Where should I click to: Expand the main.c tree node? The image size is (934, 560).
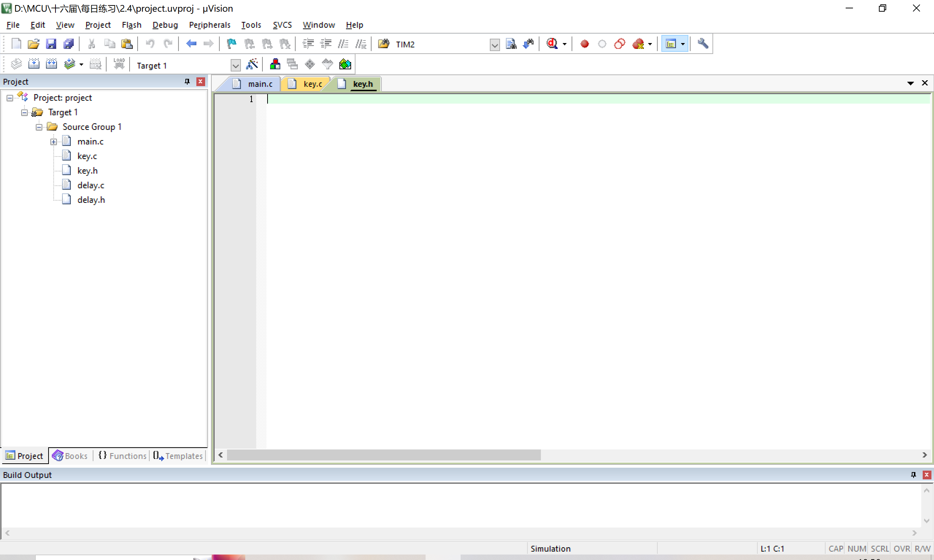[54, 142]
